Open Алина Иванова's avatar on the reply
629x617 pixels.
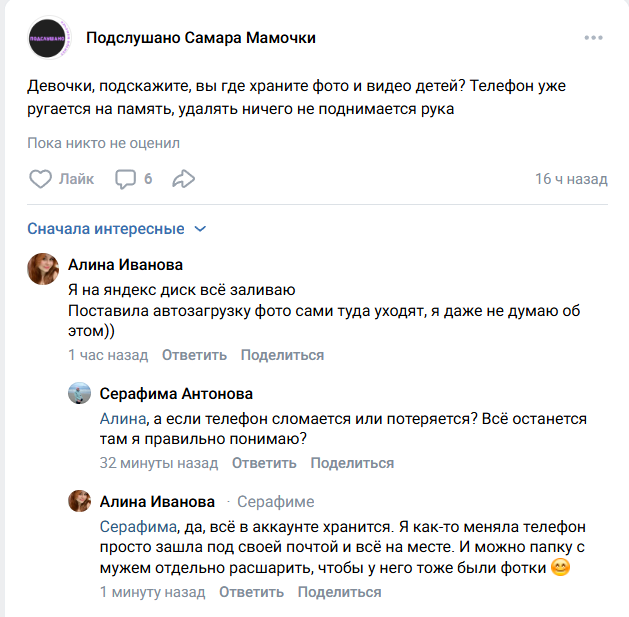point(79,501)
